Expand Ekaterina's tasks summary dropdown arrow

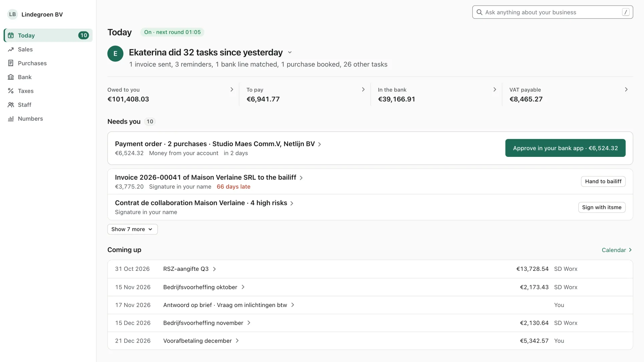click(290, 52)
